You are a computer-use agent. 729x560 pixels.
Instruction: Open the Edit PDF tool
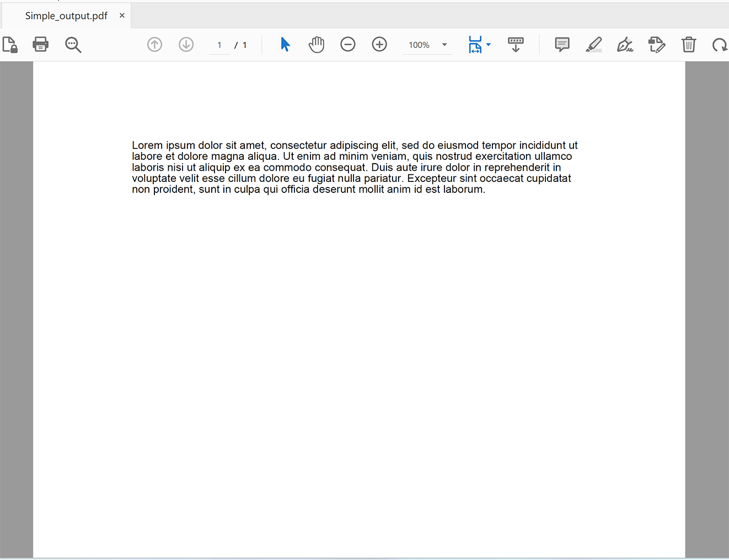point(657,45)
